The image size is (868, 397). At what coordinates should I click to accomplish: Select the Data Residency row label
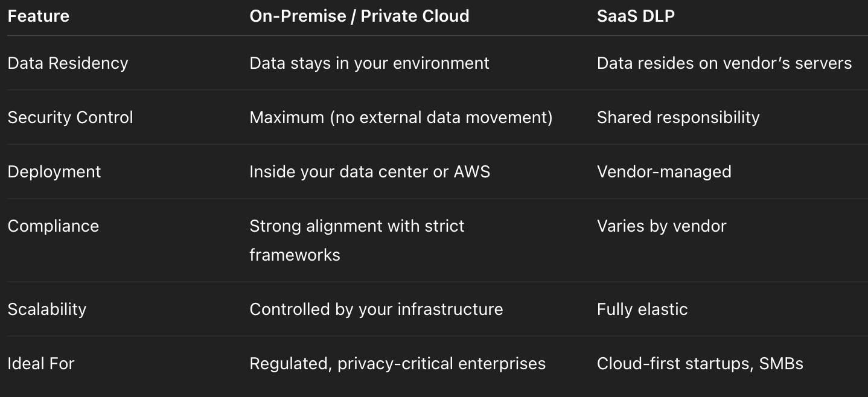pyautogui.click(x=68, y=63)
